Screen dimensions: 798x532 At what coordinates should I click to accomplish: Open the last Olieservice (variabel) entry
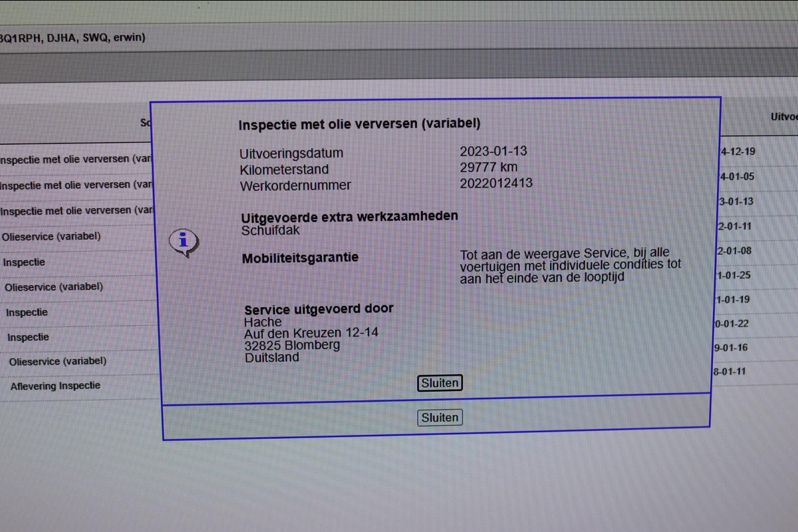57,361
